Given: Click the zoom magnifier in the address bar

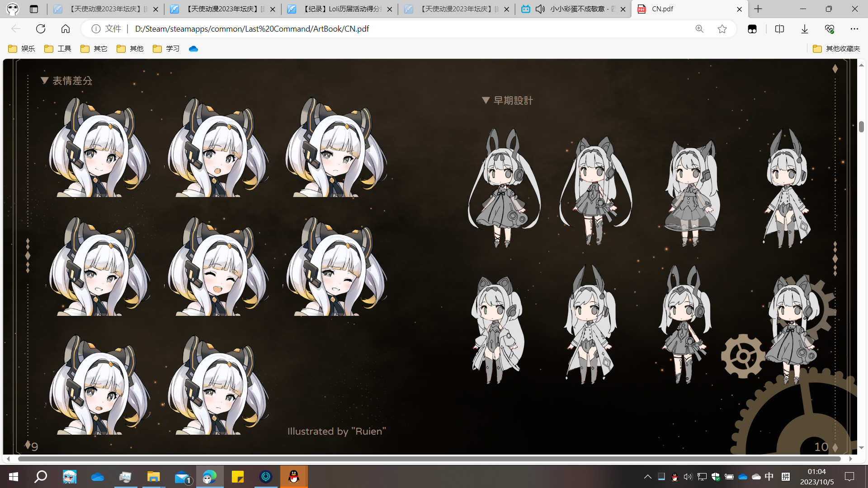Looking at the screenshot, I should click(699, 29).
